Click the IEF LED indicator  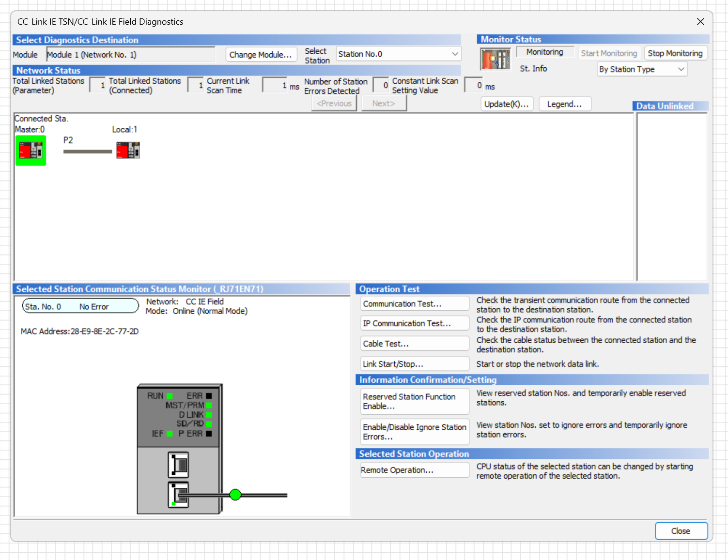170,434
